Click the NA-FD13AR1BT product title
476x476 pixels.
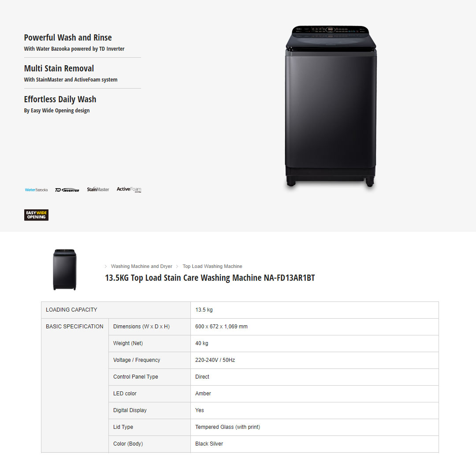[x=210, y=278]
